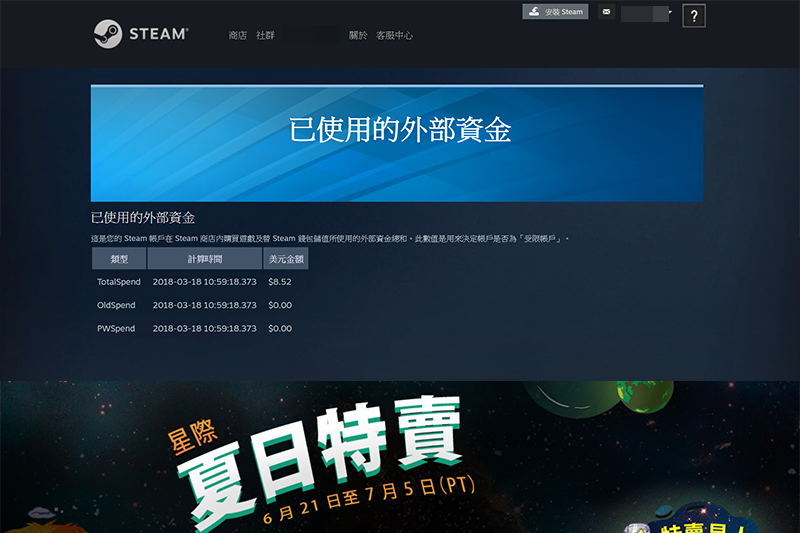
Task: Click the redacted username menu item
Action: pos(312,35)
